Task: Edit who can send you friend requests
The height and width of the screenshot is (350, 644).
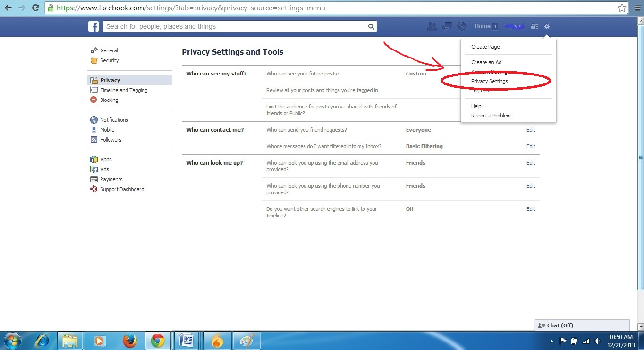Action: coord(531,130)
